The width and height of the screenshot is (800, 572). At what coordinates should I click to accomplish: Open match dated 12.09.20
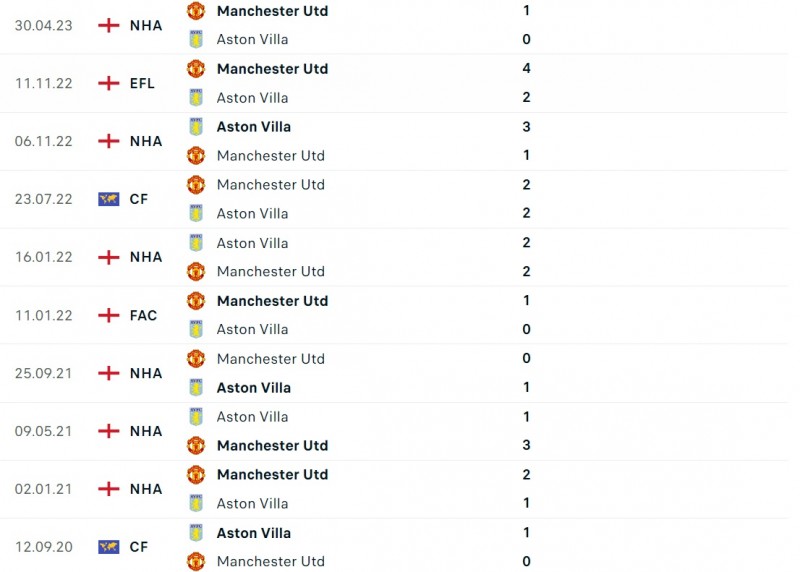[x=43, y=547]
